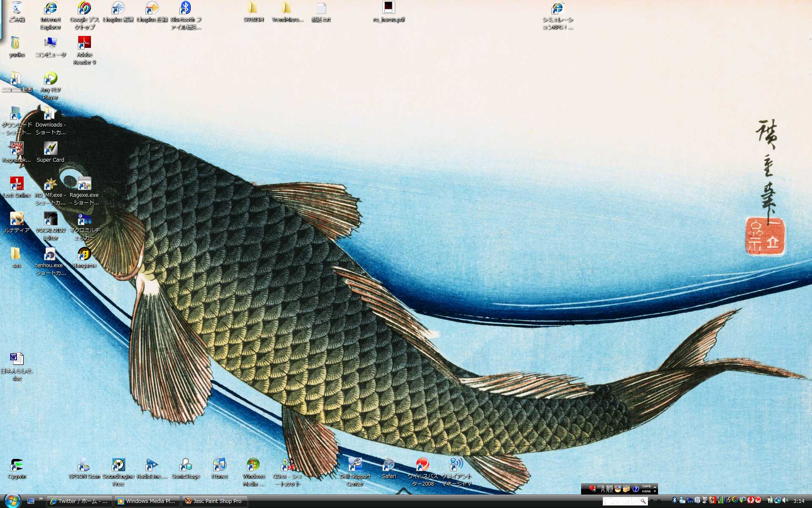Viewport: 812px width, 508px height.
Task: Switch to the Twitter taskbar window
Action: click(79, 501)
